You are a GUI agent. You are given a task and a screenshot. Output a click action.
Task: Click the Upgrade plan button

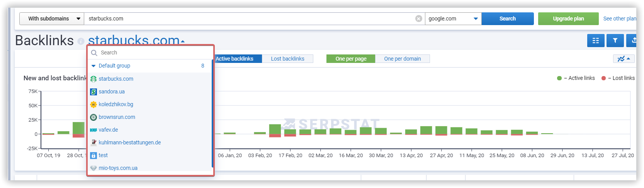(568, 19)
